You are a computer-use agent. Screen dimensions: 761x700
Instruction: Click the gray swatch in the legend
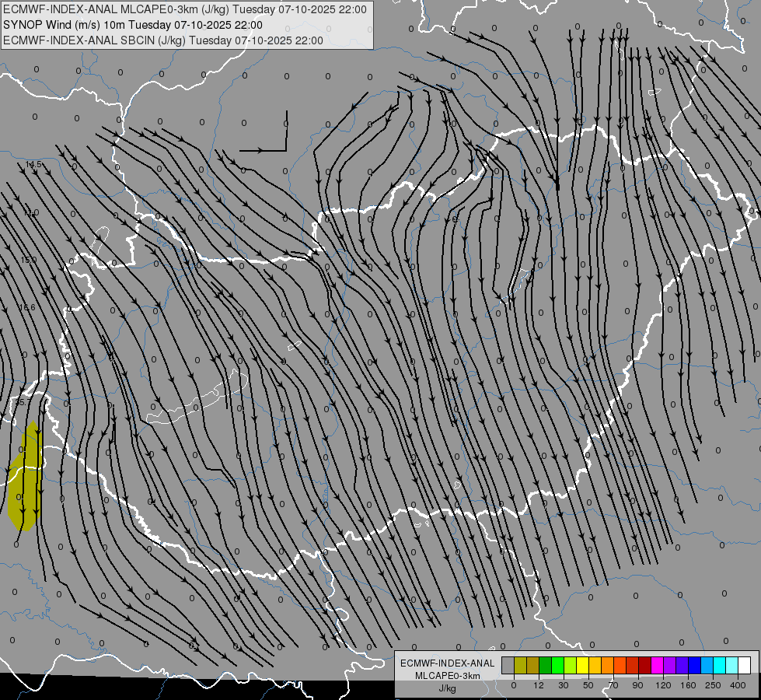pos(508,665)
